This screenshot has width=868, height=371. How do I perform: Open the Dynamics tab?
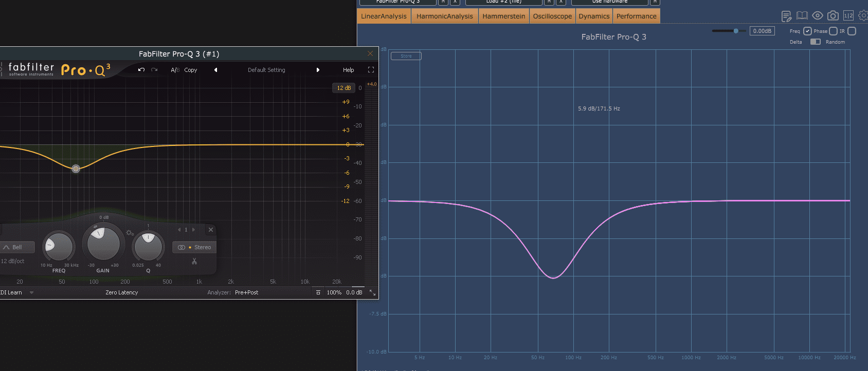tap(594, 16)
